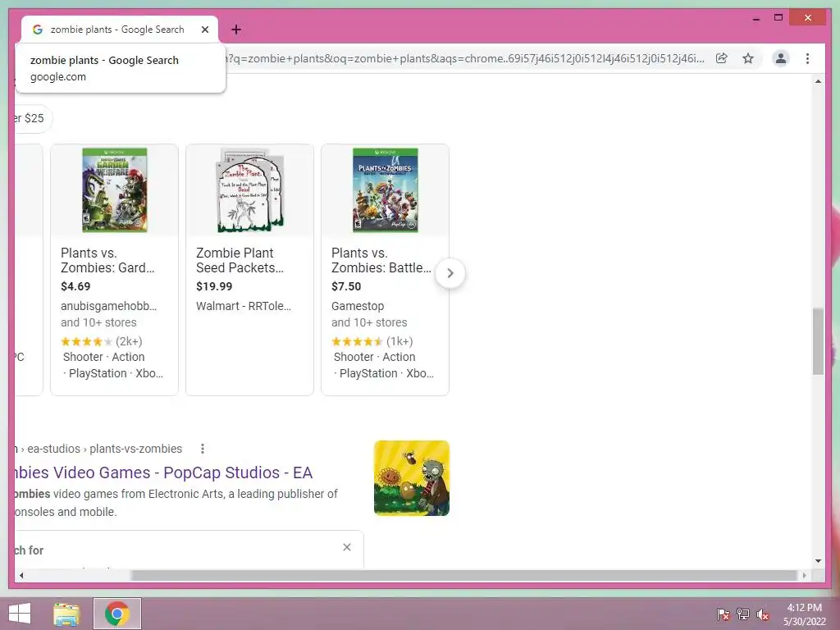This screenshot has height=630, width=840.
Task: Select the zombie plants Google Search tab
Action: click(120, 30)
